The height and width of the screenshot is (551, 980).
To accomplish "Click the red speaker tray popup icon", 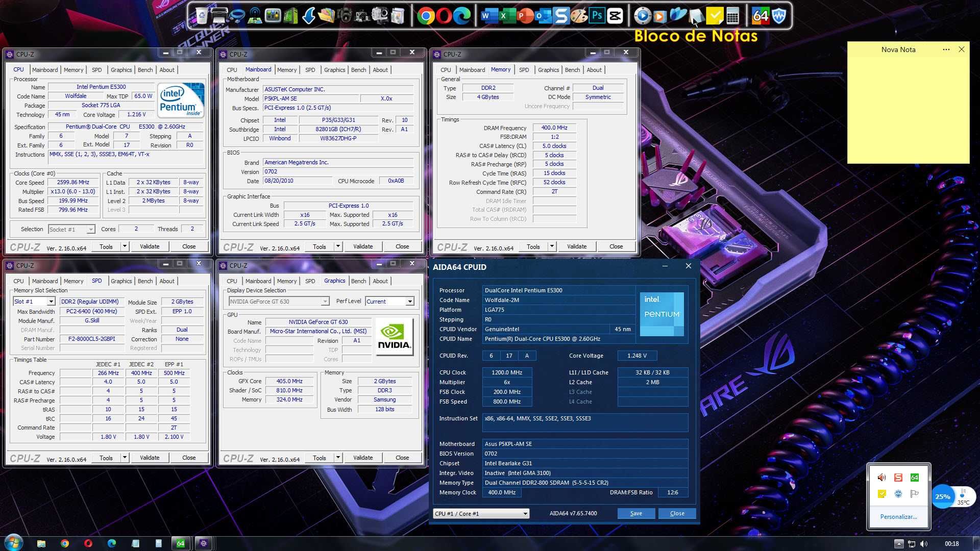I will click(x=881, y=478).
